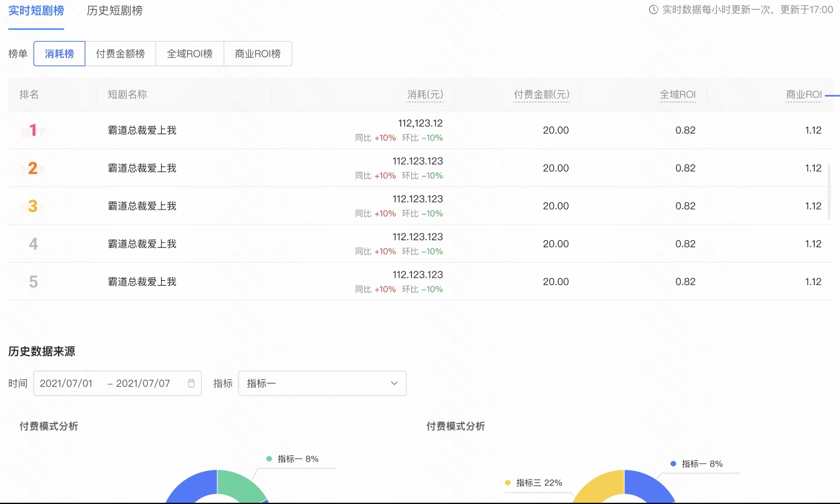
Task: Select the 全域ROI榜 ranking button
Action: [190, 54]
